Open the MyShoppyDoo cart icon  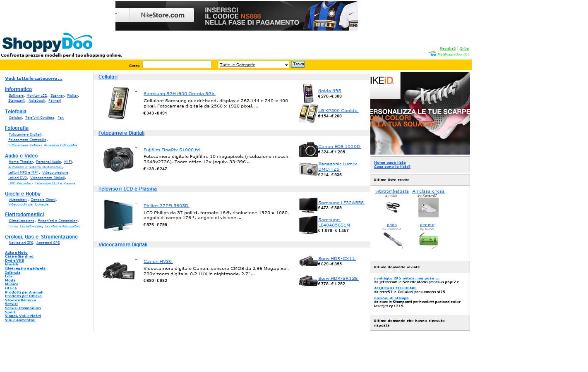coord(432,53)
